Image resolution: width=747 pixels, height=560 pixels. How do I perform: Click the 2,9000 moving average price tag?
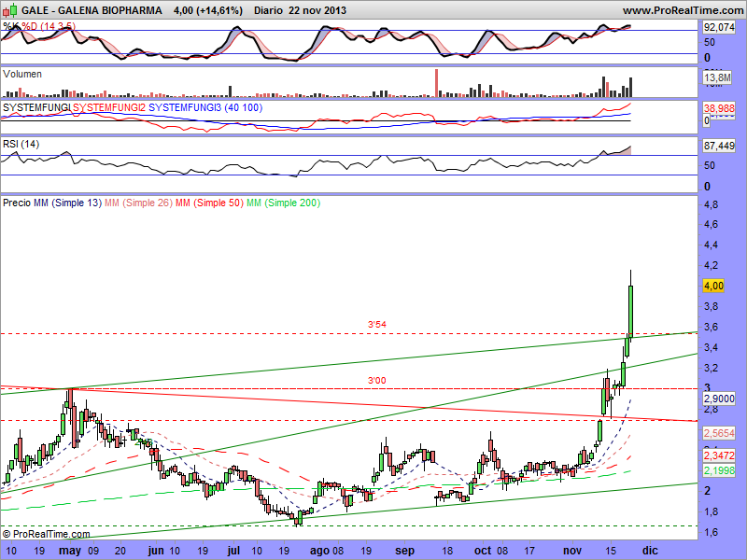719,399
